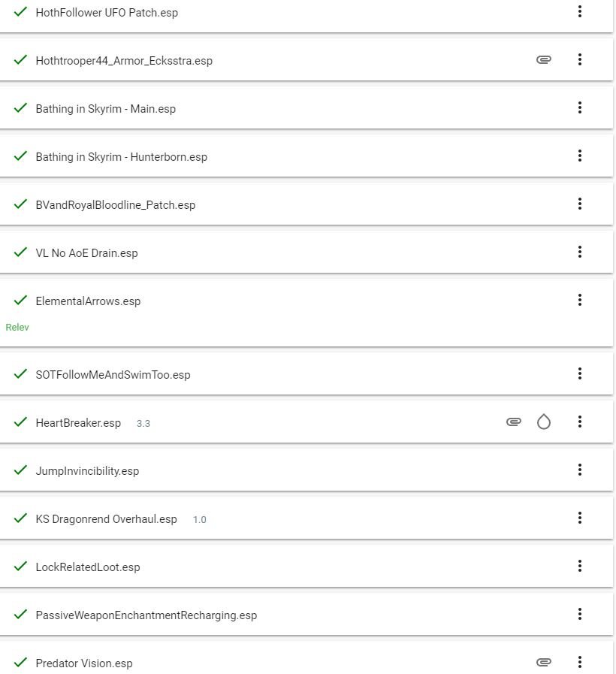Select the JumpInvincibility.esp plugin name
616x674 pixels.
coord(87,472)
